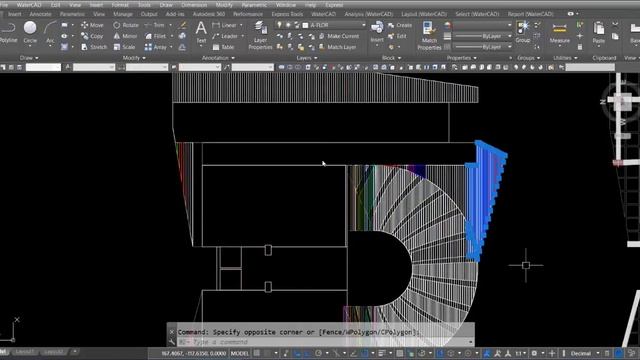Activate the Move command
Image resolution: width=640 pixels, height=360 pixels.
pos(92,25)
